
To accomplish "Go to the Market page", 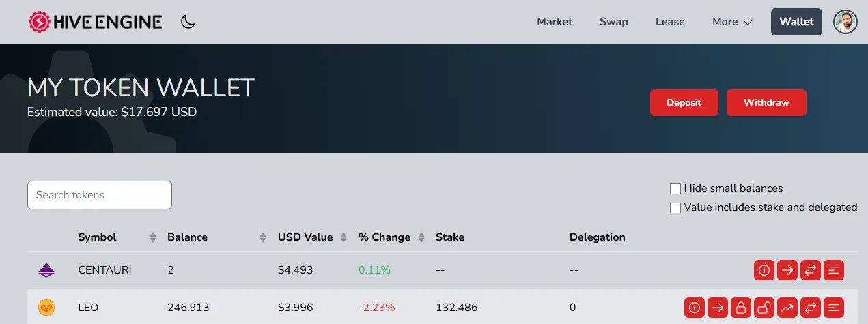I will [555, 22].
